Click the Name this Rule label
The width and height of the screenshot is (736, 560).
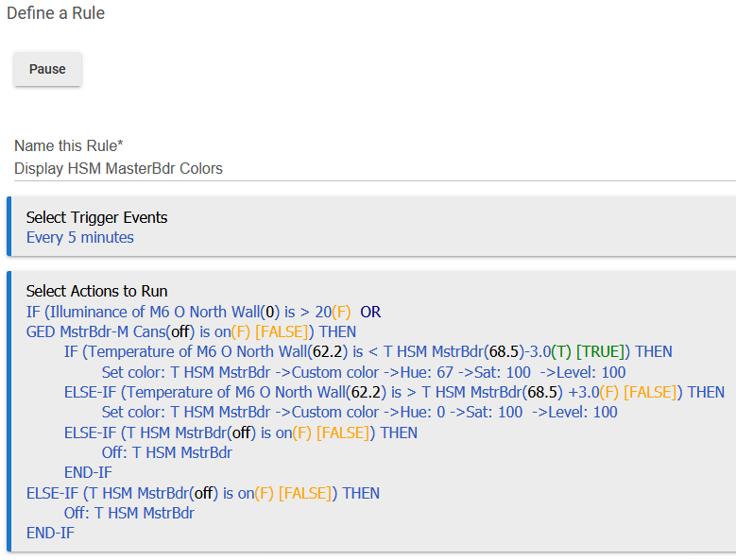click(69, 145)
